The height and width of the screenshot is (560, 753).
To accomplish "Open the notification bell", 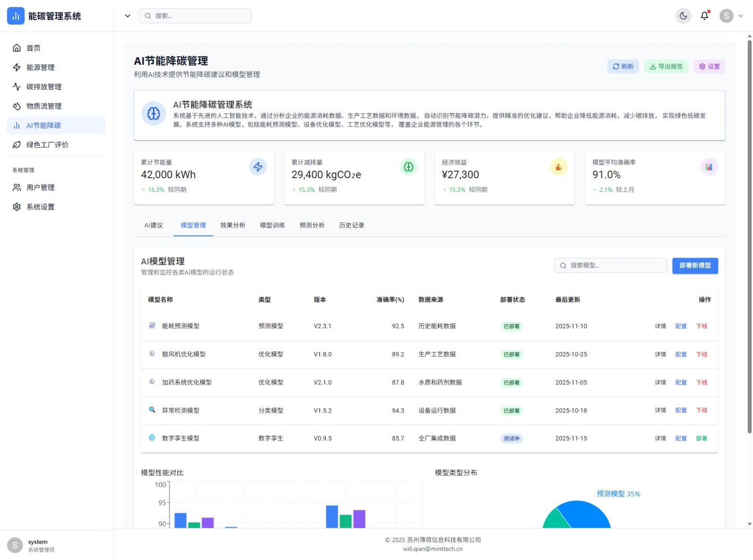I will (x=704, y=16).
